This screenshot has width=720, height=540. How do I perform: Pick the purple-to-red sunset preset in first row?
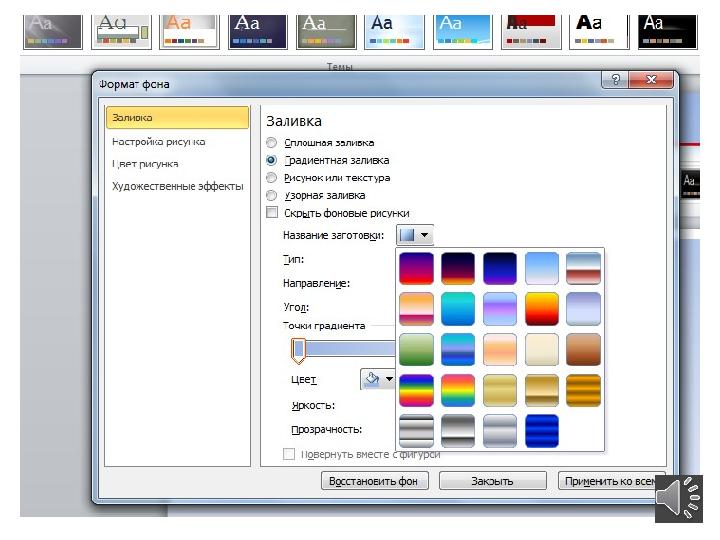(x=416, y=268)
